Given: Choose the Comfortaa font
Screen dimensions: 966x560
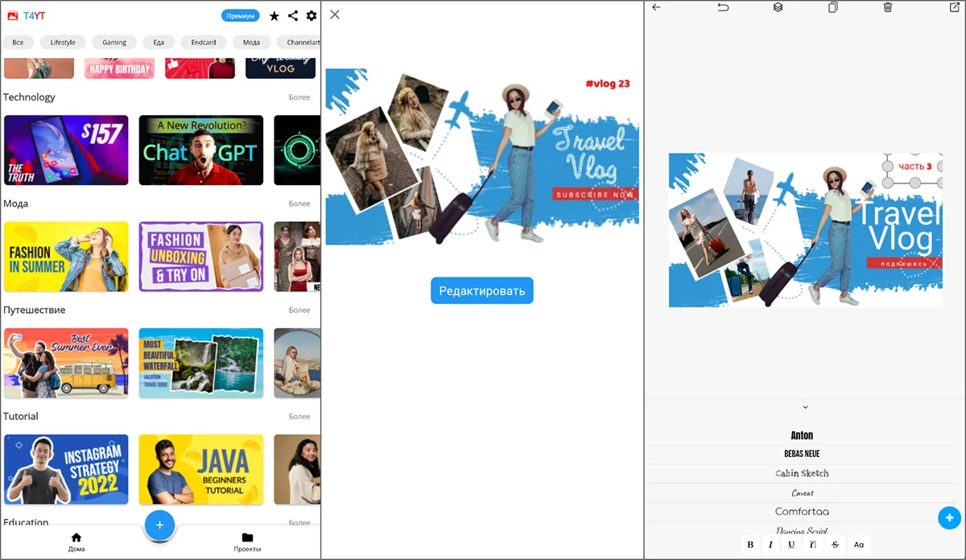Looking at the screenshot, I should (x=802, y=512).
